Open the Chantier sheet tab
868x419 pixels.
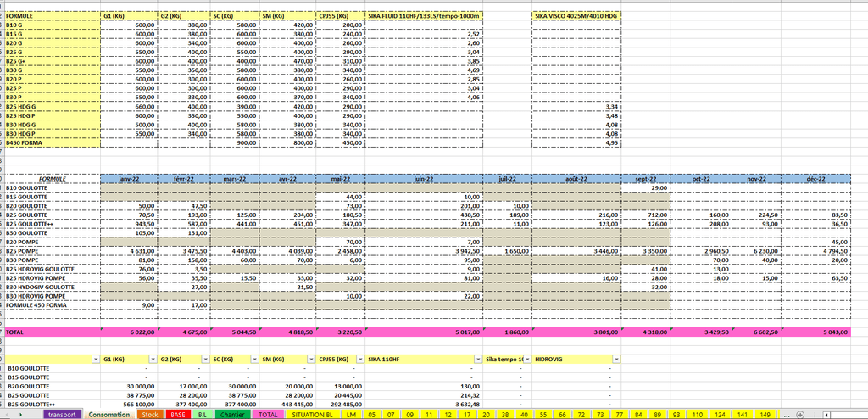point(232,415)
